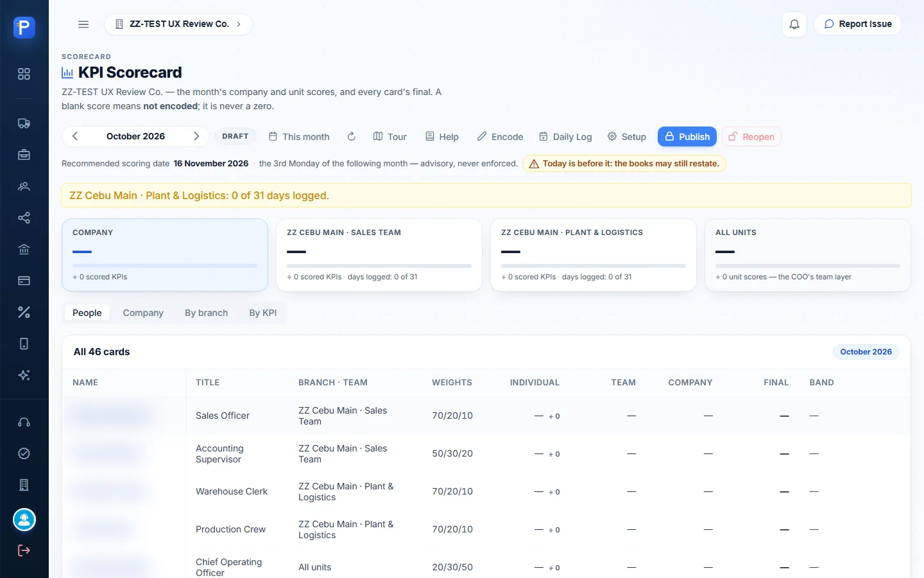
Task: Click the Publish button
Action: coord(687,137)
